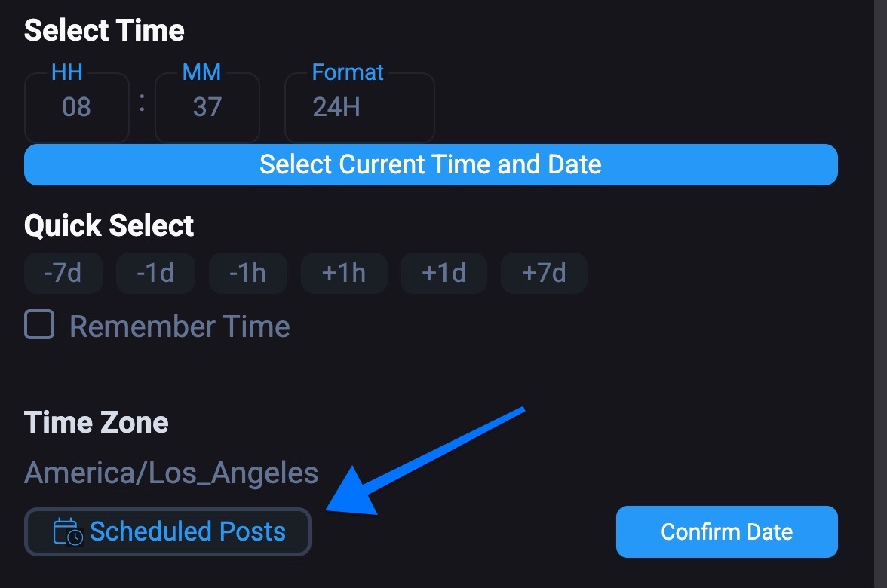Click the America/Los_Angeles time zone text
This screenshot has width=887, height=588.
tap(171, 472)
